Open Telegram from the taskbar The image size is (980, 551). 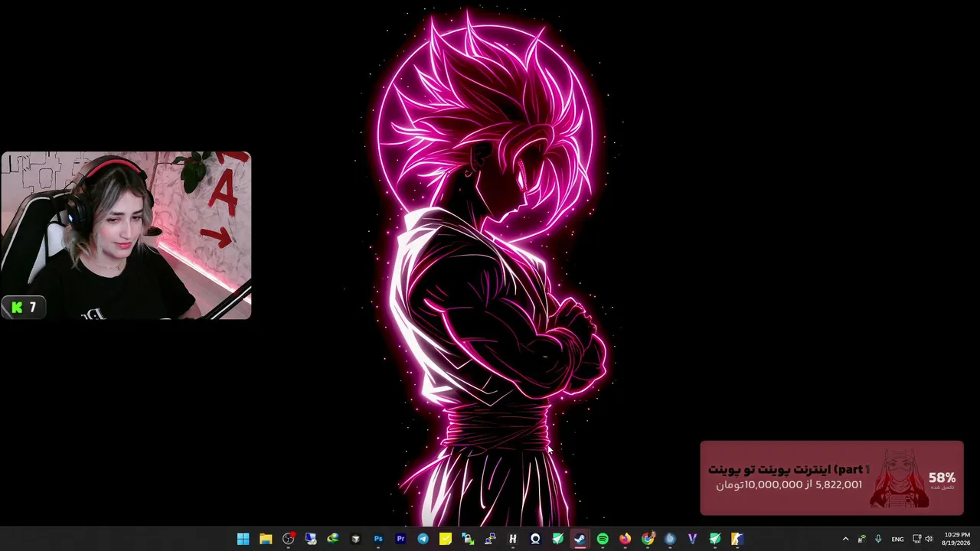tap(423, 539)
